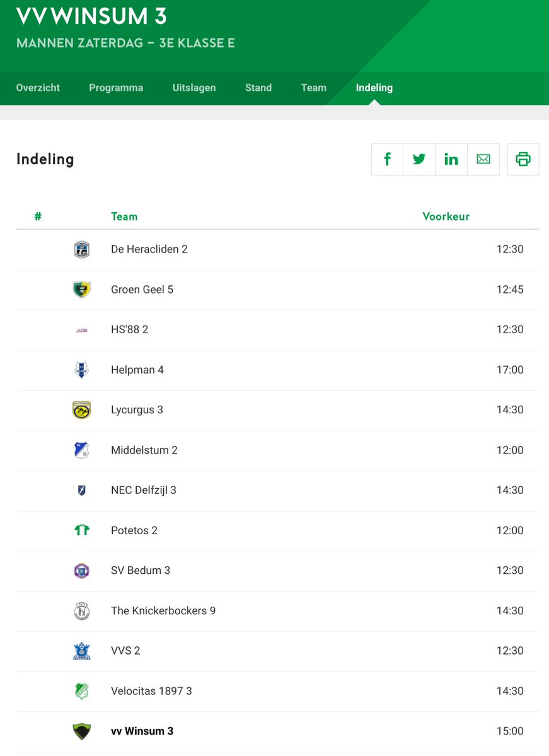The height and width of the screenshot is (756, 549).
Task: Click the 12:45 time for Groen Geel 5
Action: coord(510,290)
